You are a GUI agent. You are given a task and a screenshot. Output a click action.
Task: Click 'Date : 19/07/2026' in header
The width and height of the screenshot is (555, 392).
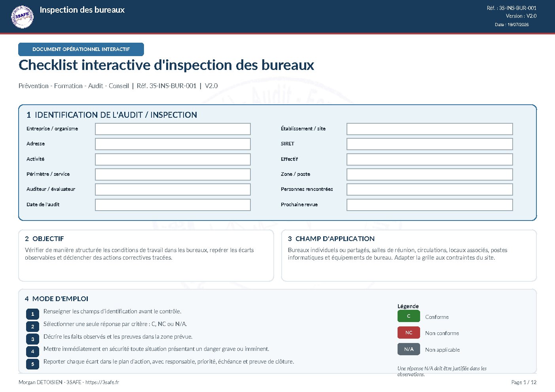511,24
